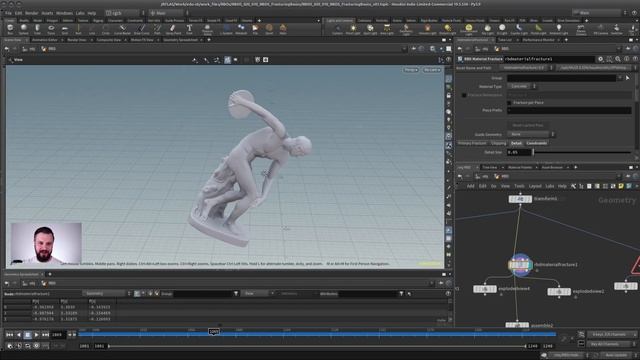Open the Labs menu in main menu bar
The image size is (640, 360).
point(80,13)
